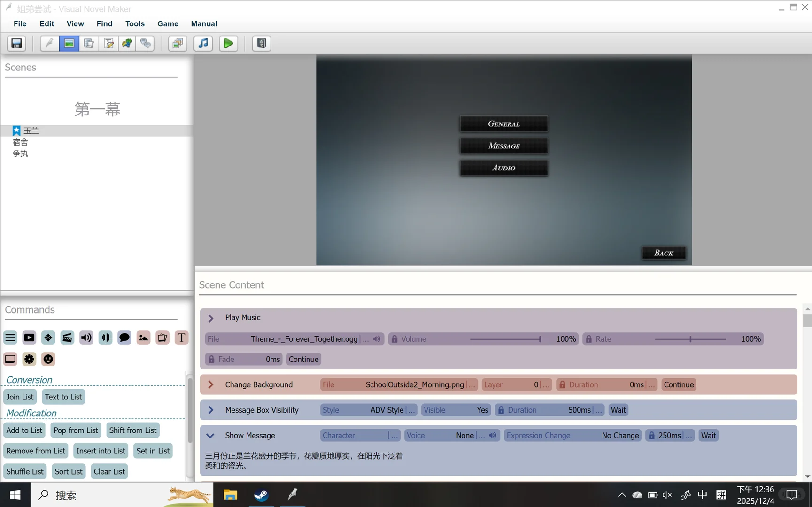This screenshot has width=812, height=507.
Task: Select the screen monitor command category
Action: (x=10, y=359)
